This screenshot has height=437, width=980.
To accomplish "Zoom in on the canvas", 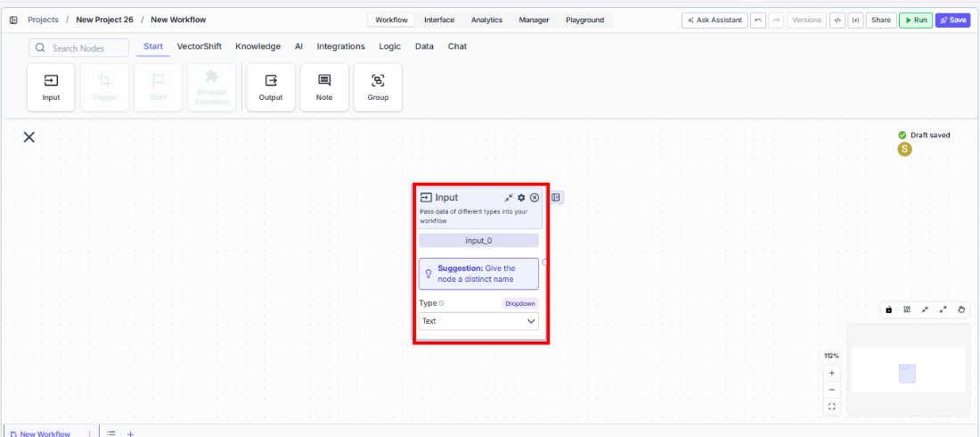I will coord(831,373).
